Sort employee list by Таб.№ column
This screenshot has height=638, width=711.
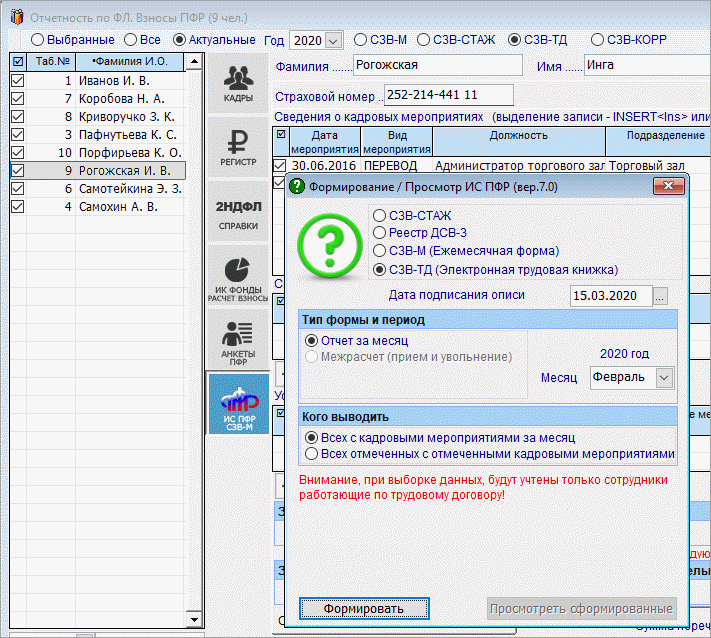(52, 62)
